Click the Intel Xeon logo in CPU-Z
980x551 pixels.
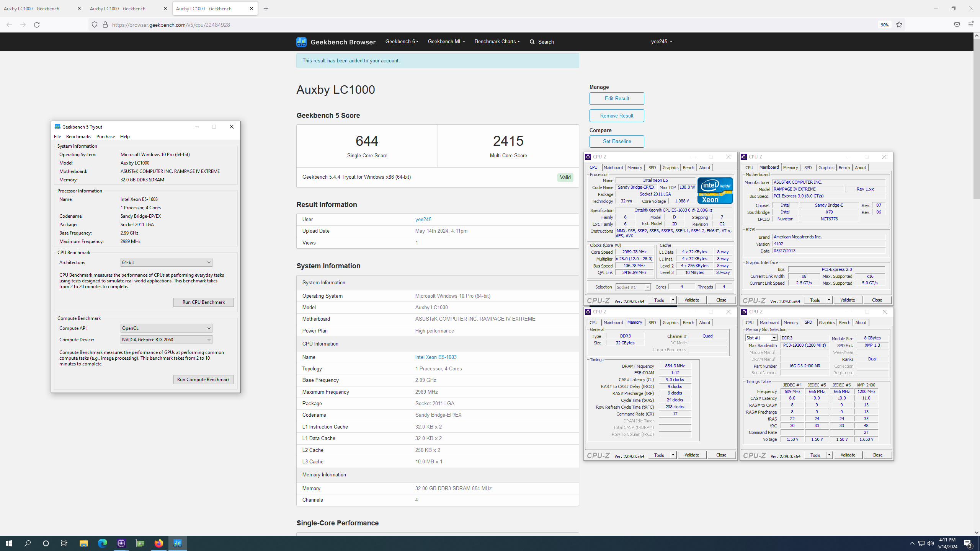[715, 190]
